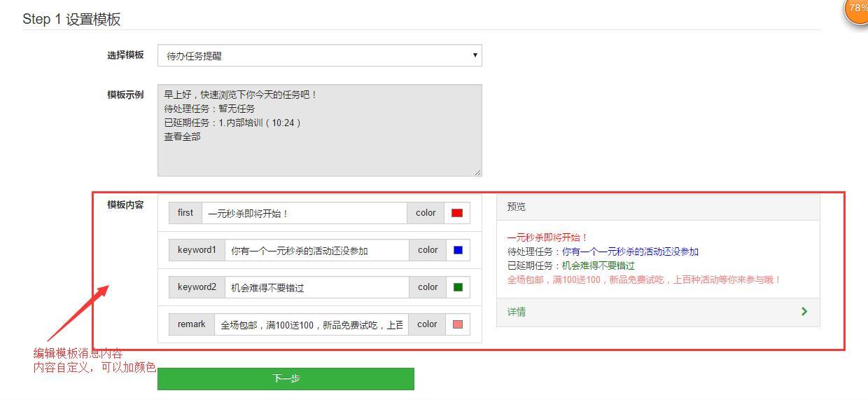Click inside the 模板示例 sample text area

click(x=319, y=130)
